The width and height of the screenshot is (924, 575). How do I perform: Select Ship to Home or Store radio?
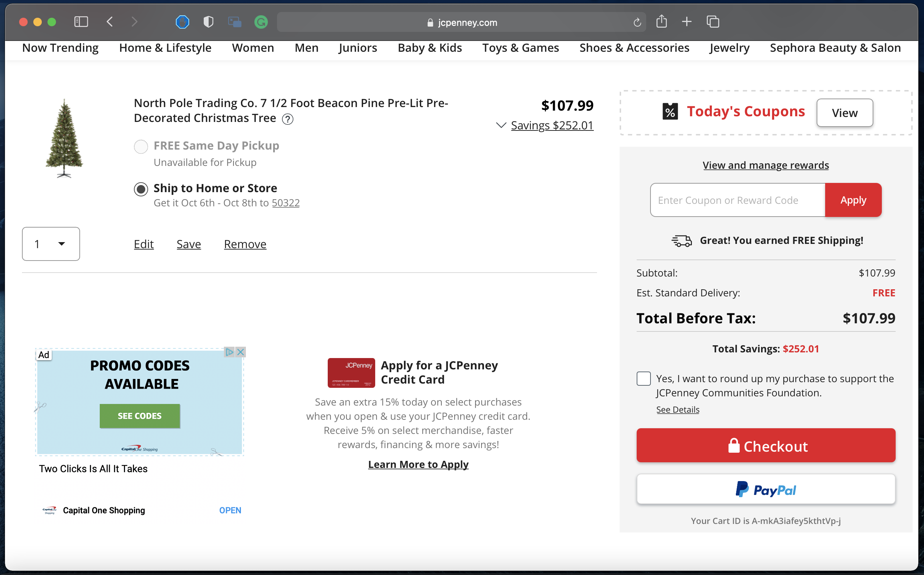click(141, 189)
